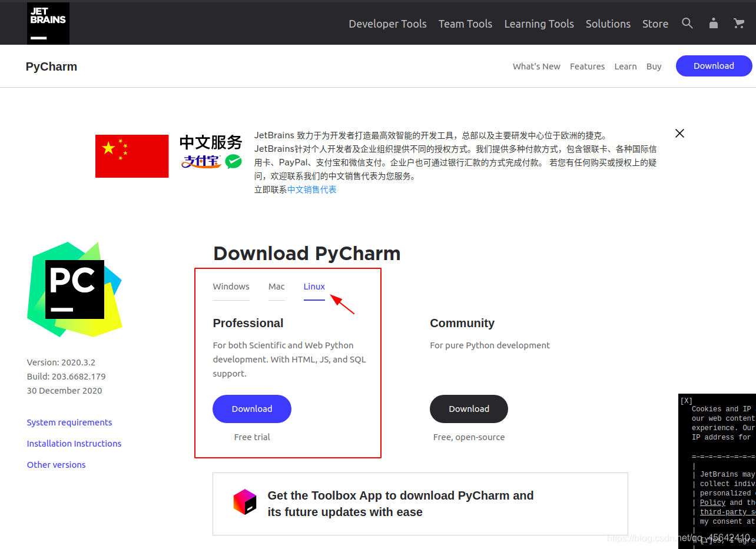Click the Free, open-source label

coord(469,437)
